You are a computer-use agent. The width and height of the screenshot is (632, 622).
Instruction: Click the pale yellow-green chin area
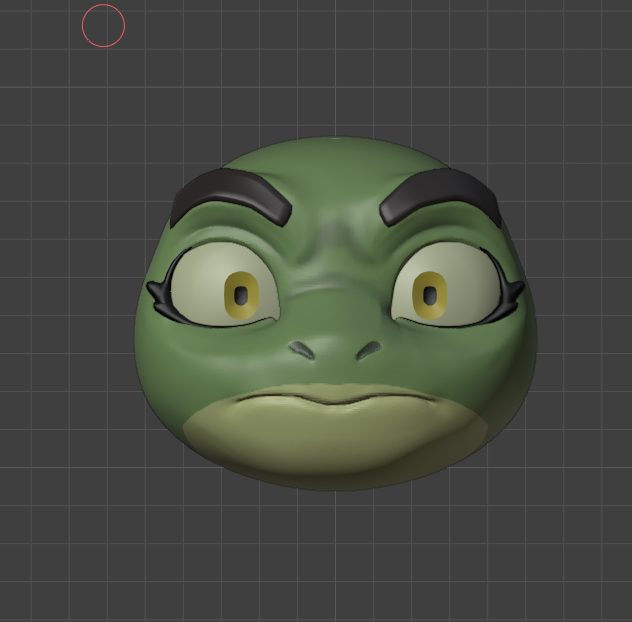click(335, 437)
